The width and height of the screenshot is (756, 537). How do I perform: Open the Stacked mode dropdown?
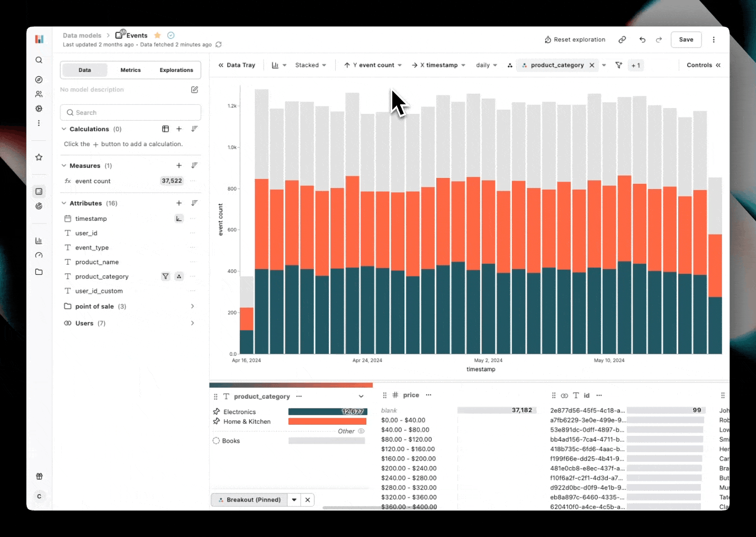310,65
